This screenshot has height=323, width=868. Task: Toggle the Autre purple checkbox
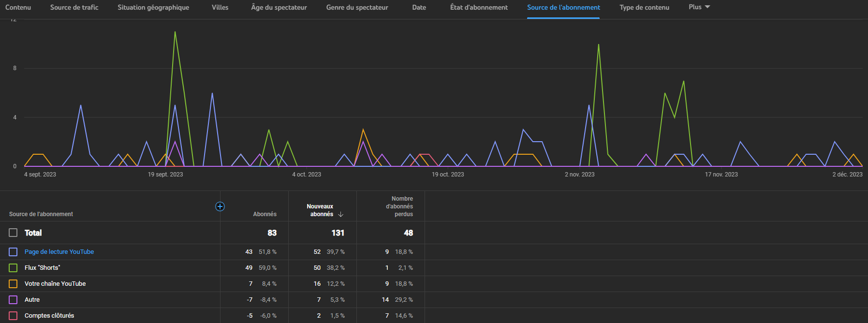(x=13, y=300)
